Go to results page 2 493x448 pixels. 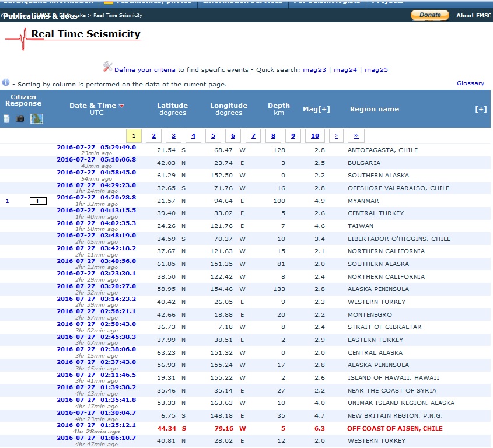click(x=154, y=136)
